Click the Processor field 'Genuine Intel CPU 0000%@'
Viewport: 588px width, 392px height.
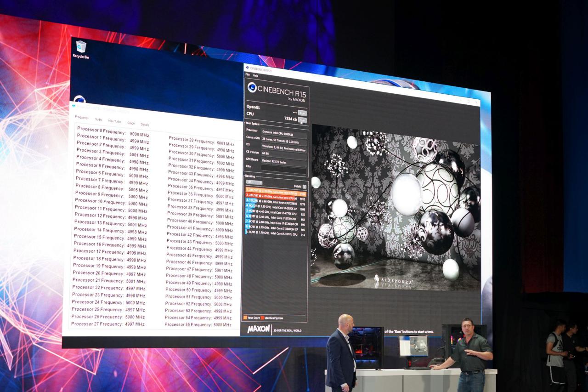[x=284, y=133]
